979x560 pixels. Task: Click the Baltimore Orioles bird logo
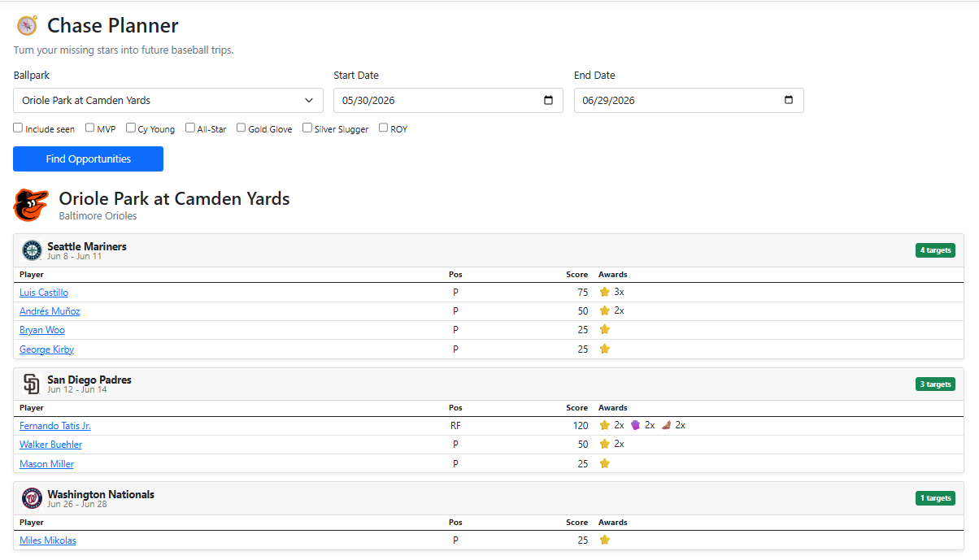click(x=31, y=205)
